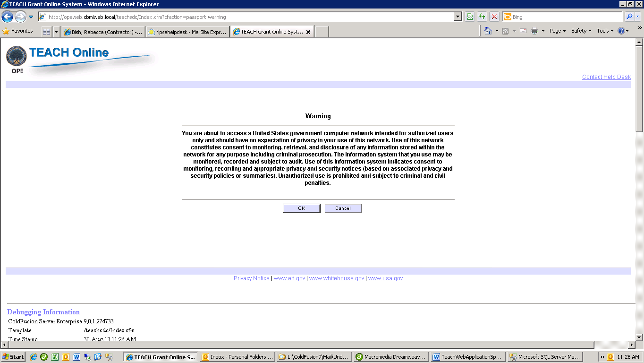Expand the address bar dropdown arrow
Screen dimensions: 644x363
(x=458, y=17)
